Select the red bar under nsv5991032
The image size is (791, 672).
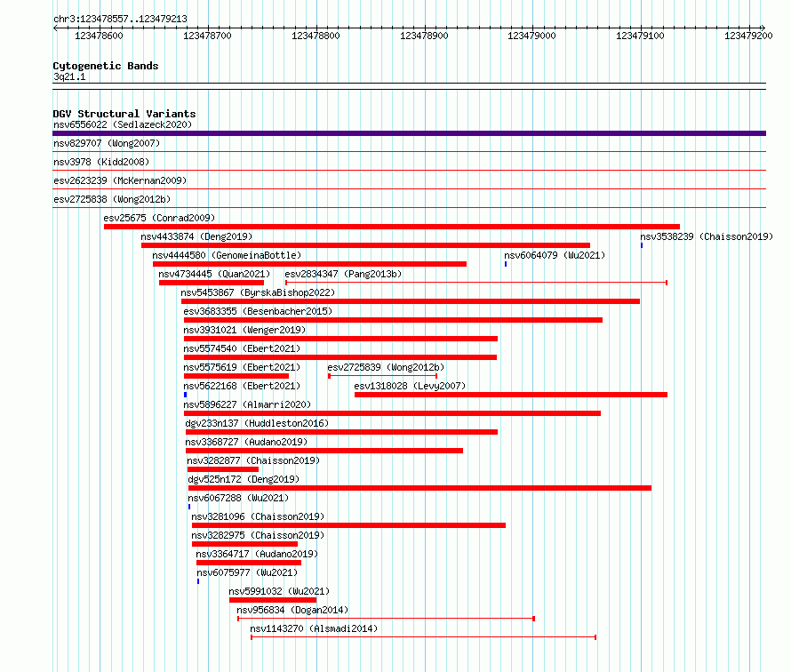click(x=273, y=600)
